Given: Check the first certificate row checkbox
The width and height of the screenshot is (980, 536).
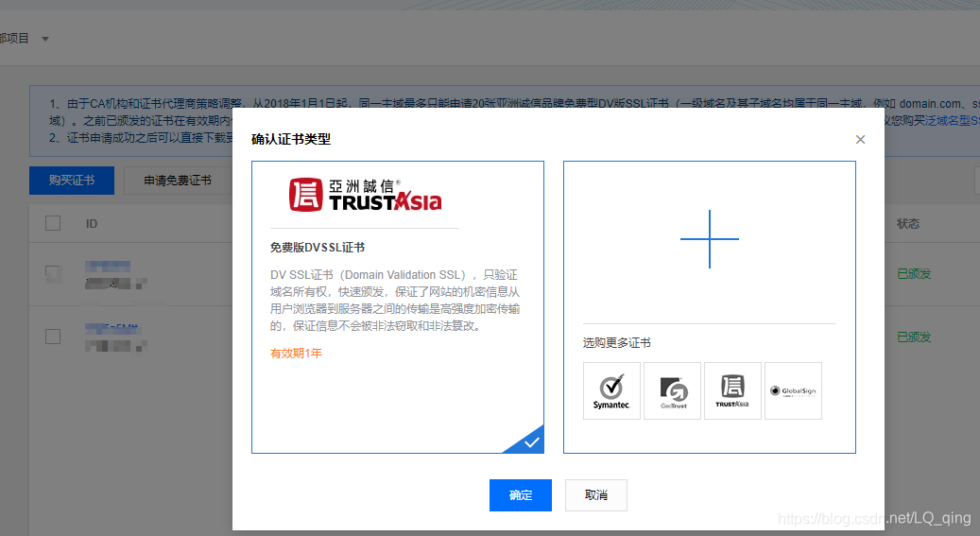Looking at the screenshot, I should pos(53,274).
